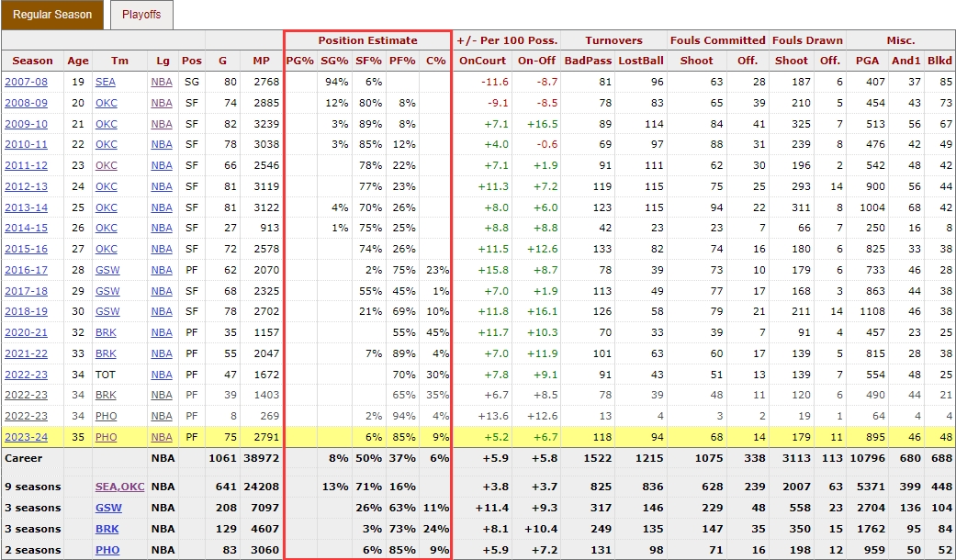Switch to the Playoffs tab
The height and width of the screenshot is (560, 956).
tap(141, 15)
